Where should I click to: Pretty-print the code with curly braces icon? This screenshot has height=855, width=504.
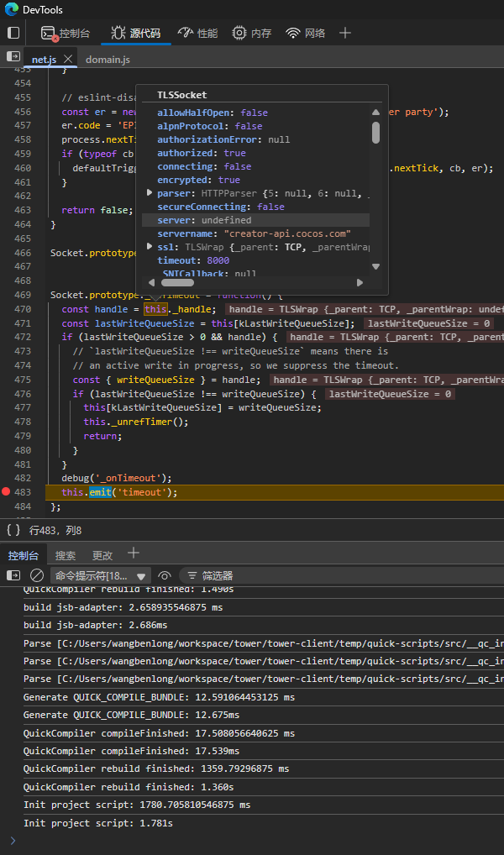(13, 530)
